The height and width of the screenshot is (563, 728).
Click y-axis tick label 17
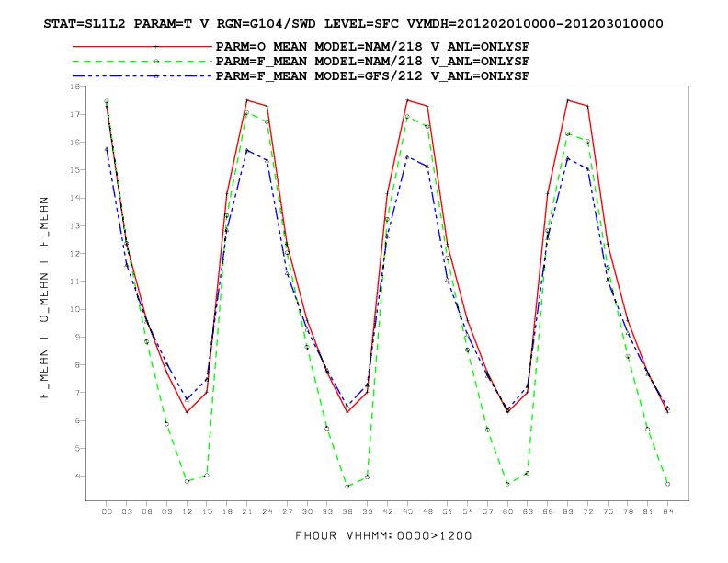click(x=75, y=114)
